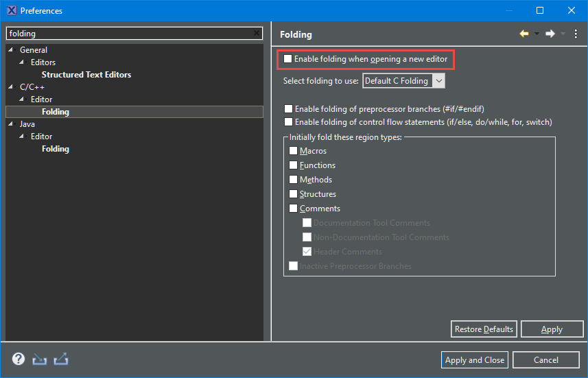Image resolution: width=588 pixels, height=378 pixels.
Task: Check the Macros region type
Action: tap(294, 151)
